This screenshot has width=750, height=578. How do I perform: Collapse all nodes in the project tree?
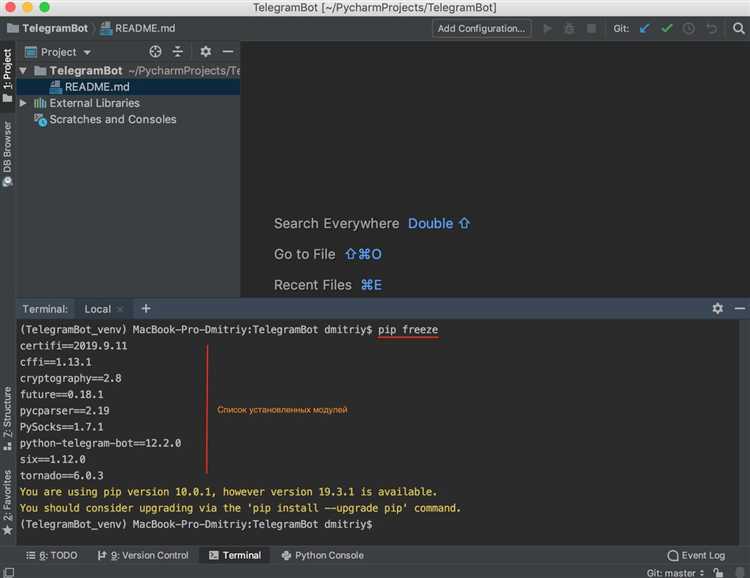(177, 52)
